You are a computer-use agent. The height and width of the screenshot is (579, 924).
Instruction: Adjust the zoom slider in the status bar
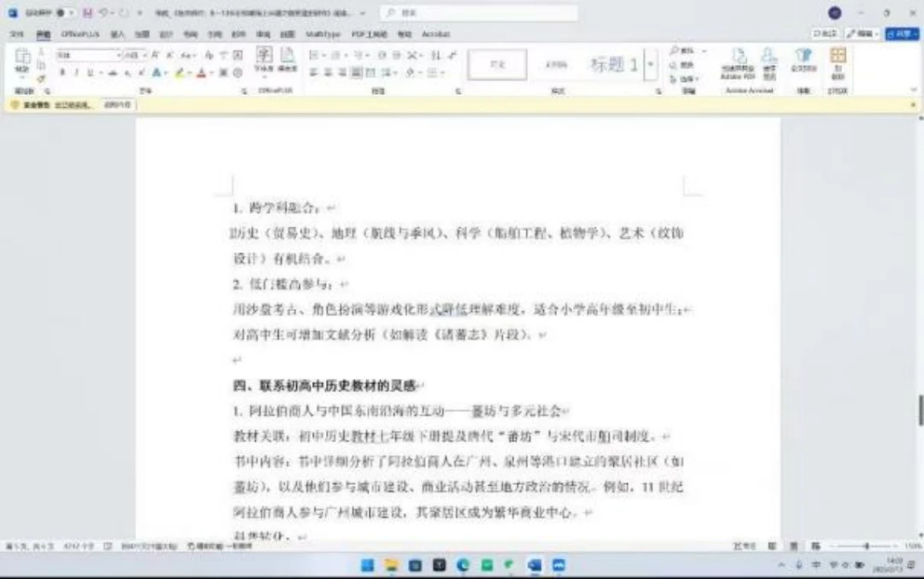(867, 544)
